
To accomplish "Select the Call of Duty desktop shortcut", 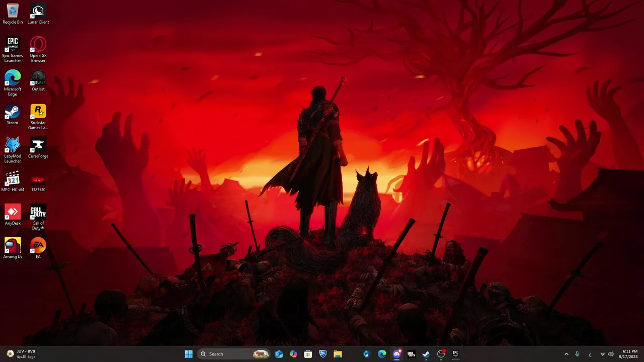I will coord(38,217).
